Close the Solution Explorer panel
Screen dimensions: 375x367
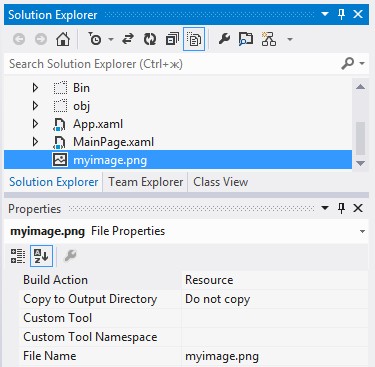pyautogui.click(x=358, y=14)
